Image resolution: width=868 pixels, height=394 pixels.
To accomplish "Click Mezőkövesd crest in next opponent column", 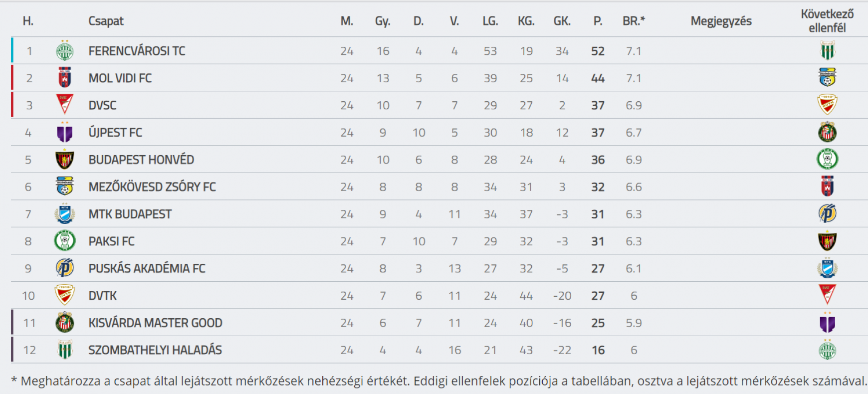I will [x=828, y=78].
